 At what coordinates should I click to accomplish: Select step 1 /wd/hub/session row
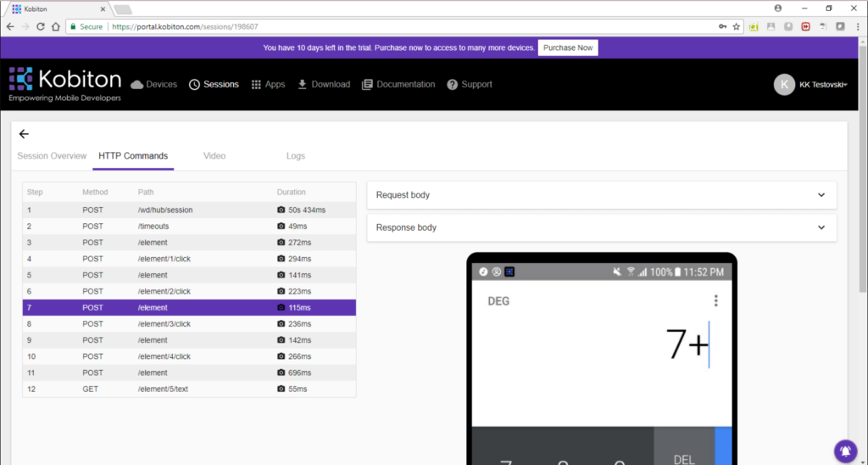(x=189, y=210)
